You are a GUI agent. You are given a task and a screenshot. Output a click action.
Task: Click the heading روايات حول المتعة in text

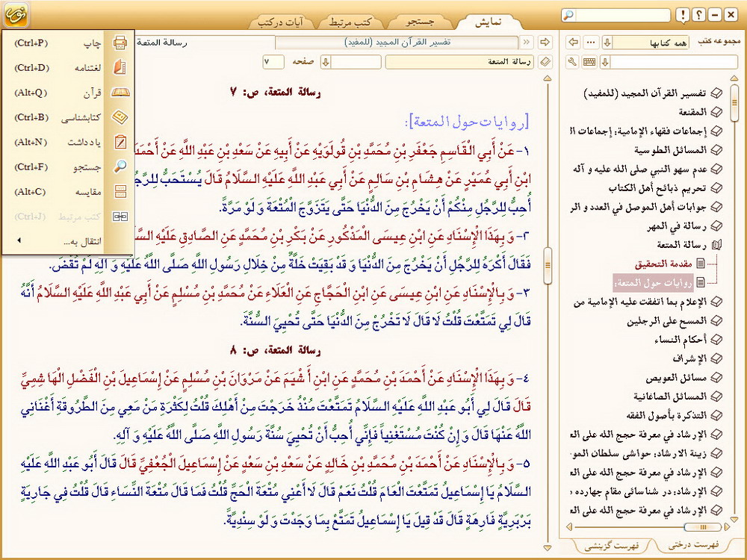point(467,122)
